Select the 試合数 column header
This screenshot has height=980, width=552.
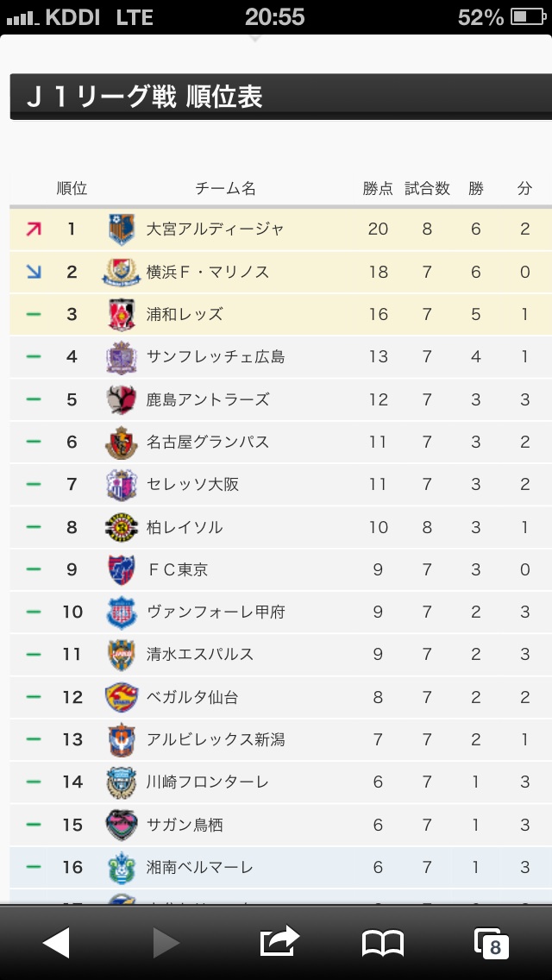[427, 188]
